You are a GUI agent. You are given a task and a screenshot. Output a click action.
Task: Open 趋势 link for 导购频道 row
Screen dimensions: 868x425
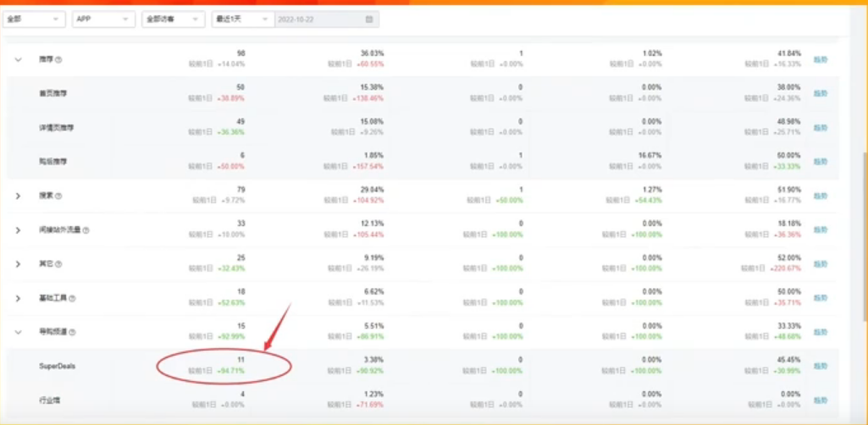pyautogui.click(x=821, y=332)
